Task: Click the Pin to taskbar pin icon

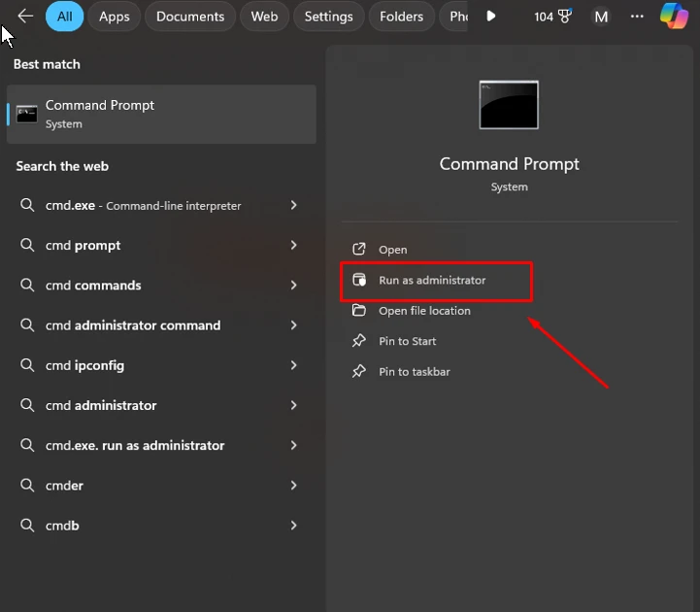Action: [x=359, y=371]
